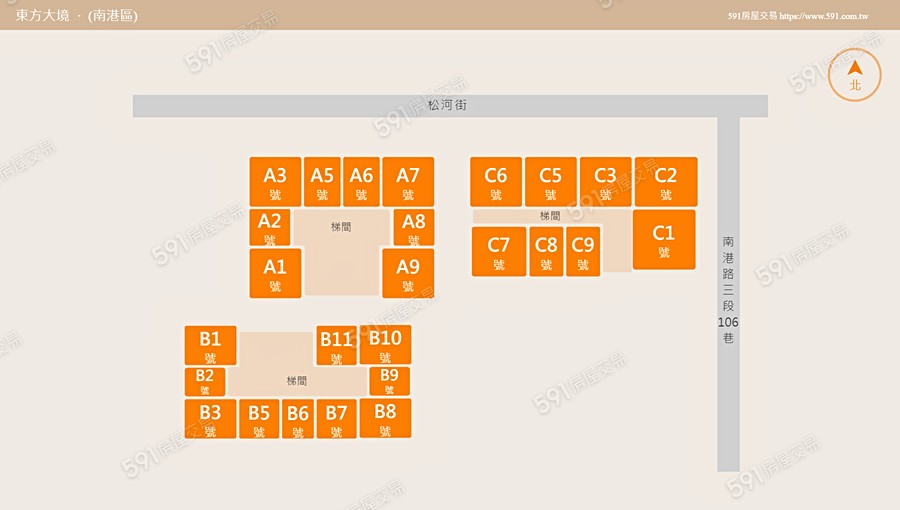Click the 南港路三段106巷 road label
Screen dimensions: 900x510
coord(728,291)
